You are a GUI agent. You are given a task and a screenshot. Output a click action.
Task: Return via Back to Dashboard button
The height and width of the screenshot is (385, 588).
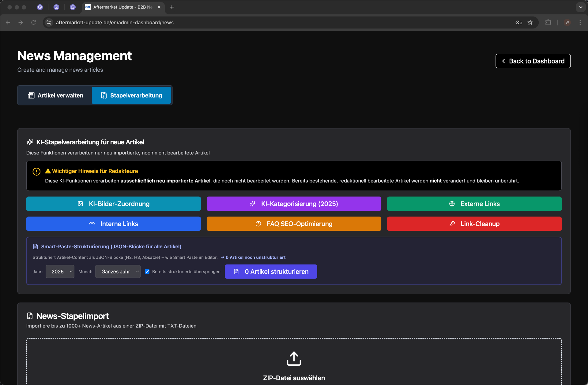pyautogui.click(x=533, y=61)
